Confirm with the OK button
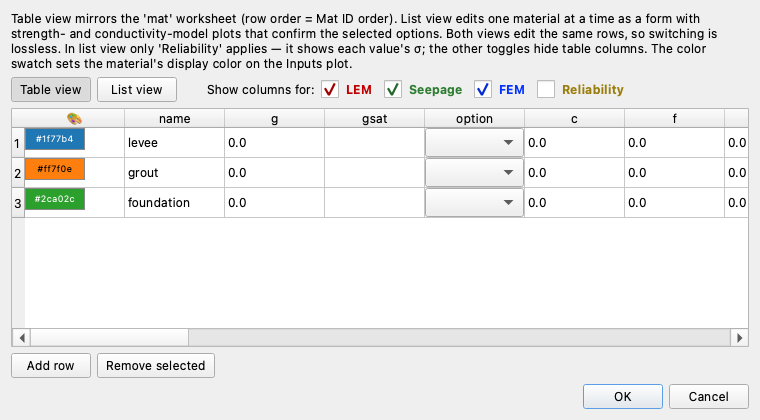760x420 pixels. point(623,397)
